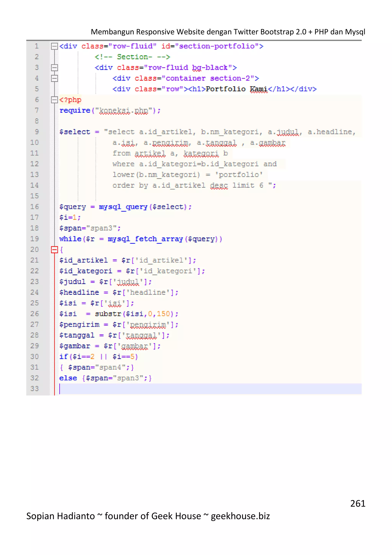The width and height of the screenshot is (392, 555).
Task: Click the $headline assignment line
Action: point(119,292)
